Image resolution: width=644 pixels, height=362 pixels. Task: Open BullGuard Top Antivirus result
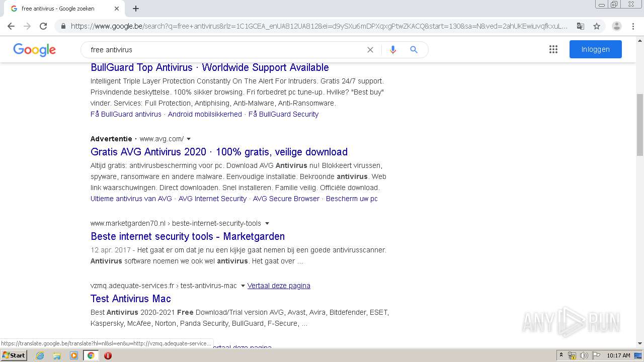pyautogui.click(x=210, y=67)
